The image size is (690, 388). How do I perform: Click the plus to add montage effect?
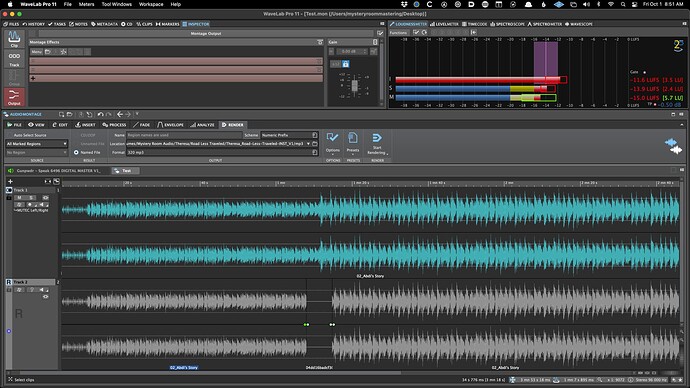coord(33,78)
